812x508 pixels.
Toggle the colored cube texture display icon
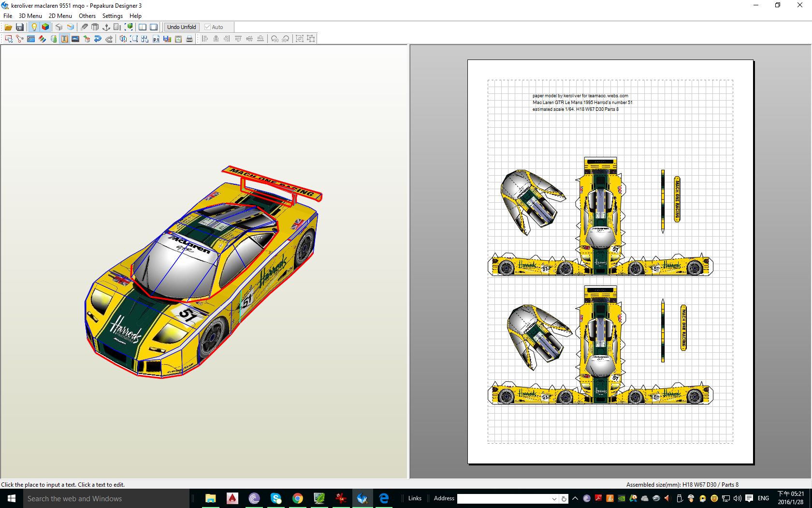tap(45, 27)
